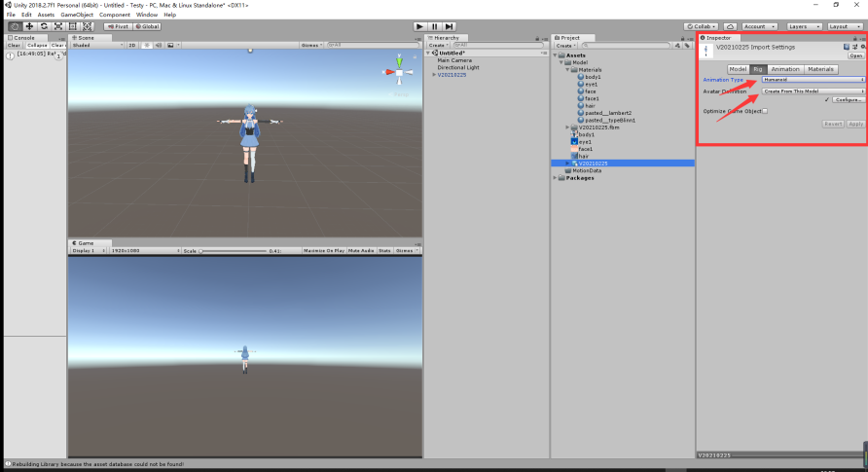Open Inspector preset slider icon

(854, 47)
